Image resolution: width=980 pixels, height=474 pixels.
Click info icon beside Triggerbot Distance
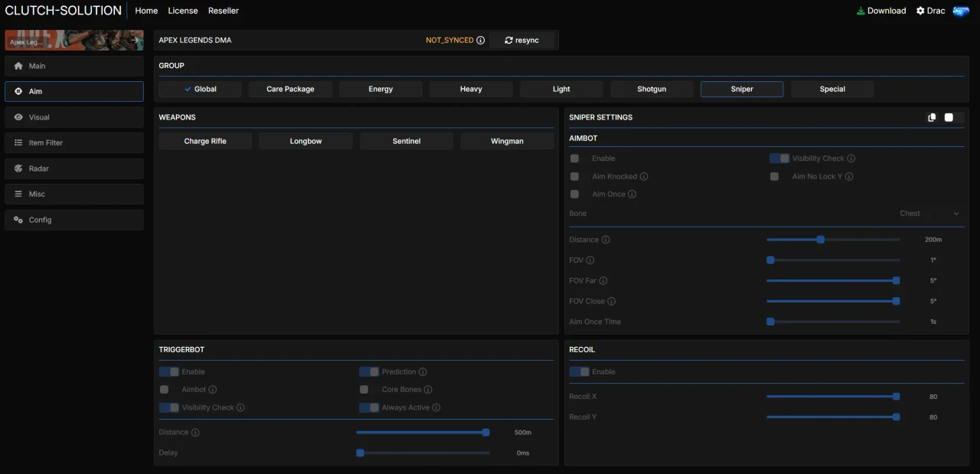(x=195, y=433)
